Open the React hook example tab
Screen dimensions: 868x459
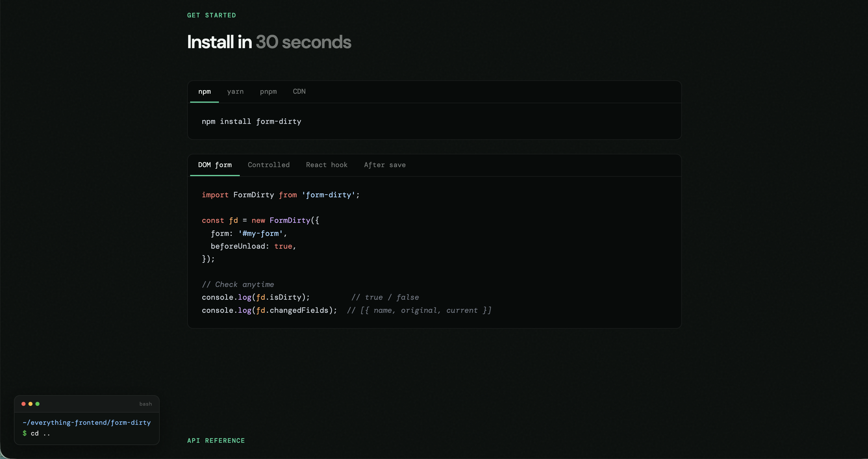pyautogui.click(x=327, y=165)
